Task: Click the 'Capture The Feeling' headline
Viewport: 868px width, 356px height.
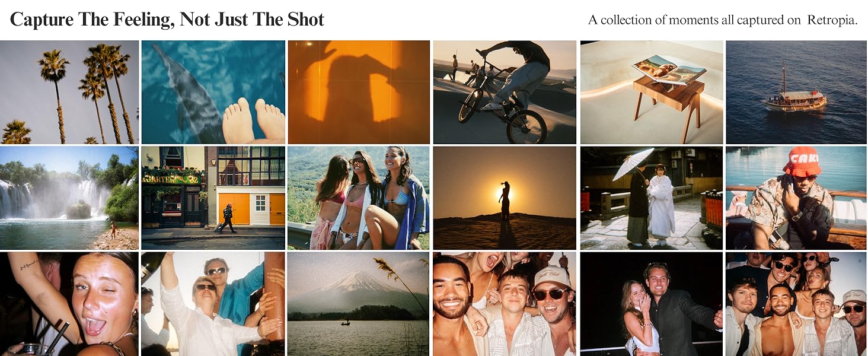Action: (x=167, y=20)
